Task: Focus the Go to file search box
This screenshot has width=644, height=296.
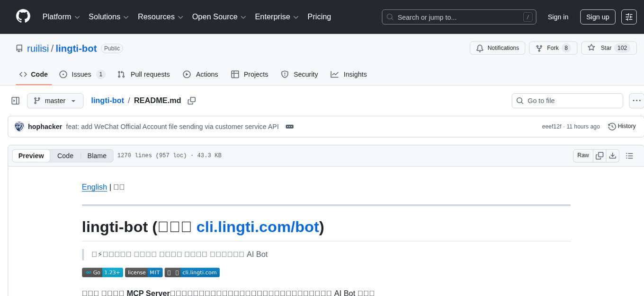Action: coord(567,100)
